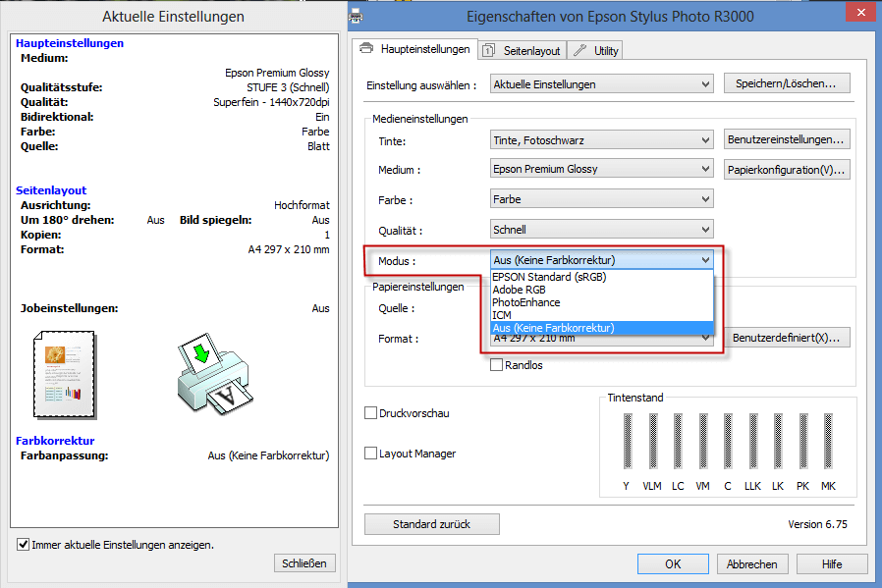Click the Superfein - 1440x720dpi value
The height and width of the screenshot is (588, 882).
click(x=271, y=102)
